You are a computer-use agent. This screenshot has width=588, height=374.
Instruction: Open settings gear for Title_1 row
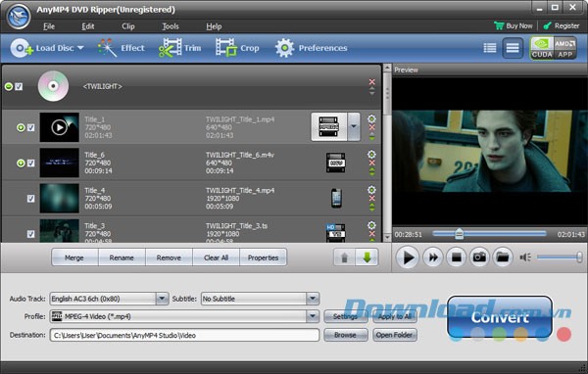pos(371,118)
